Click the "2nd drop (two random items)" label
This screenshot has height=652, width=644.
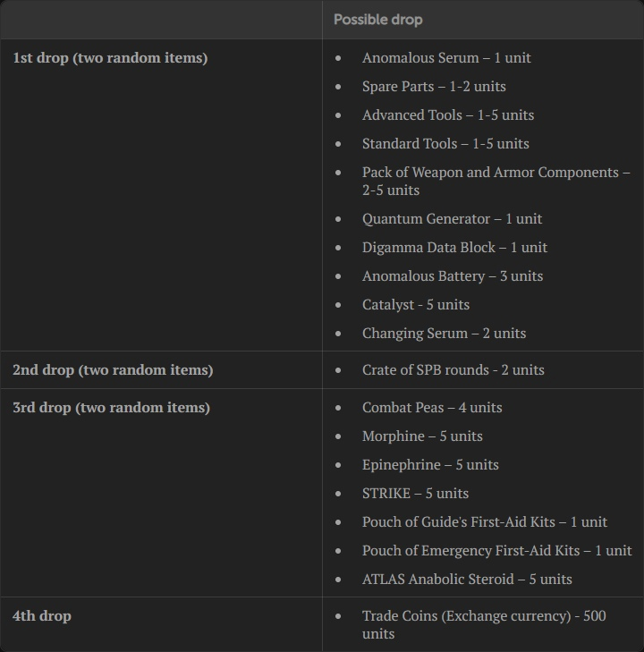coord(113,370)
